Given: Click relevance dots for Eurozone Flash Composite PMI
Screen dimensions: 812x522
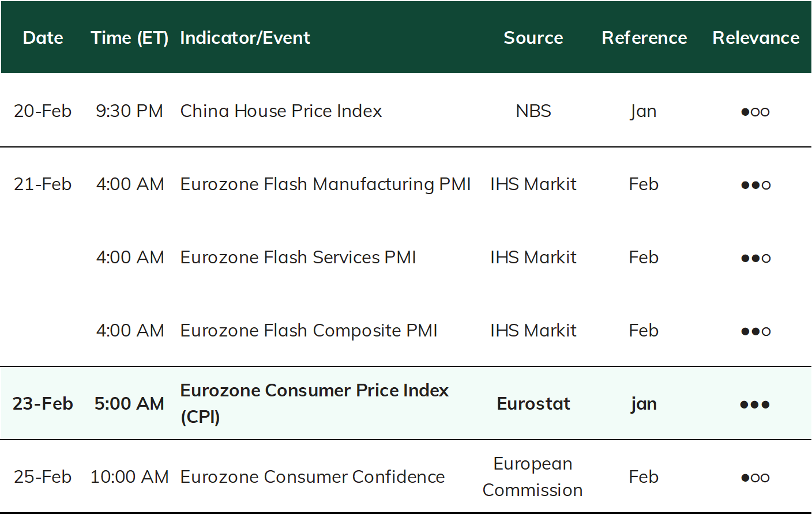Looking at the screenshot, I should point(755,331).
